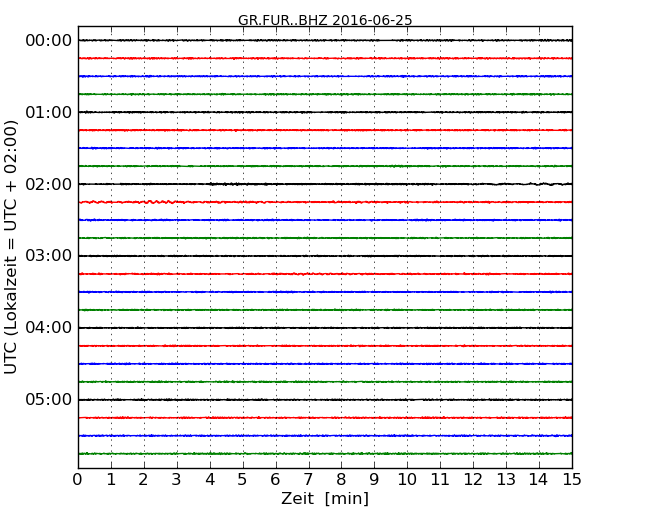650x520 pixels.
Task: Click the plot title GR.FUR..BHZ 2016-06-25
Action: [325, 20]
